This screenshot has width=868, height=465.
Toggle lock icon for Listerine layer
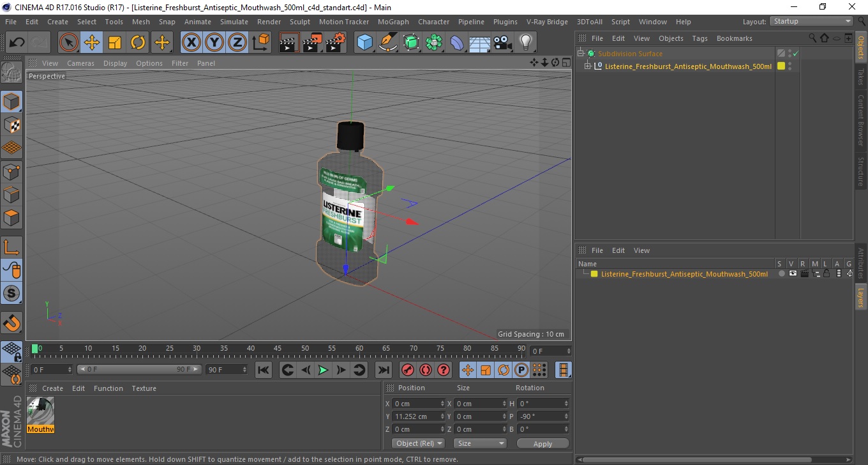click(827, 274)
